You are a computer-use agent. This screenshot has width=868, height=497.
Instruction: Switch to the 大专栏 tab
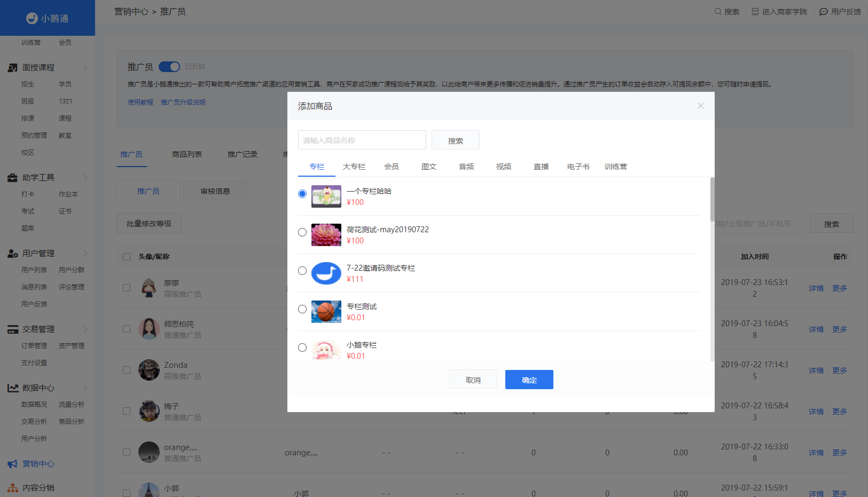pyautogui.click(x=354, y=167)
